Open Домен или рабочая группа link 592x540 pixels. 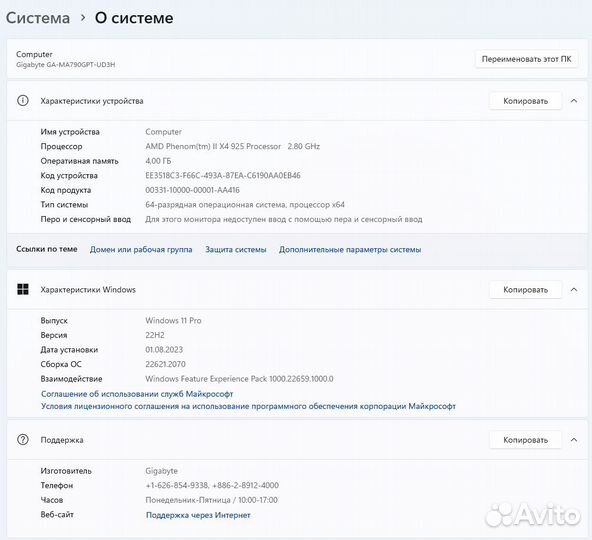141,249
